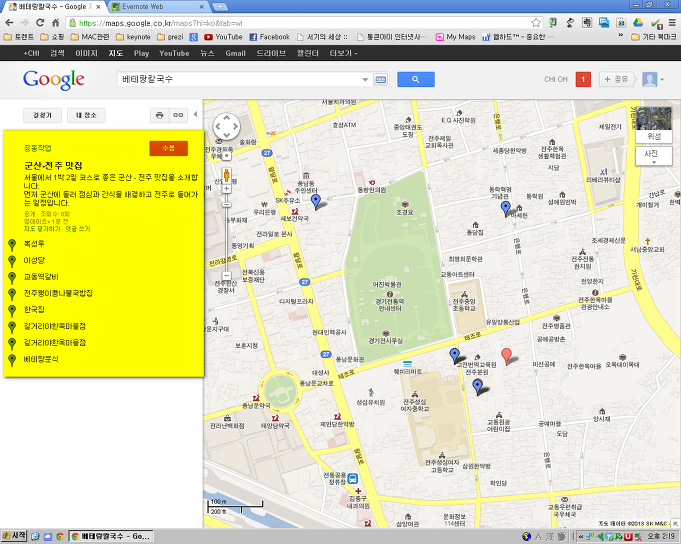This screenshot has width=681, height=544.
Task: Open the Google Drive extension icon
Action: click(x=638, y=23)
